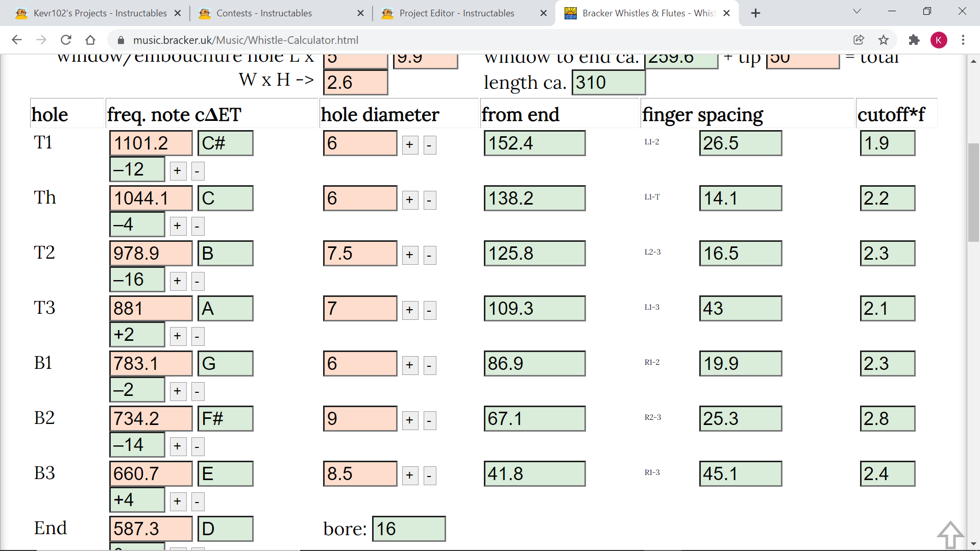Bookmark this page with star icon
This screenshot has width=980, height=551.
click(884, 40)
